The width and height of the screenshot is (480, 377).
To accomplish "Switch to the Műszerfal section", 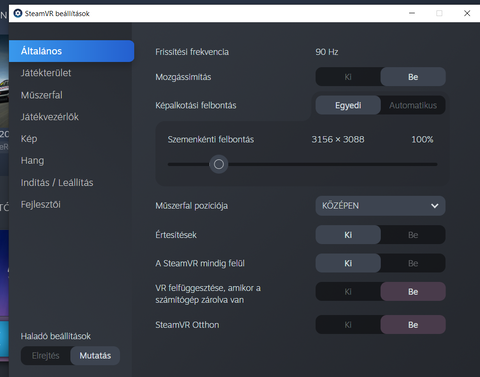I will coord(42,95).
